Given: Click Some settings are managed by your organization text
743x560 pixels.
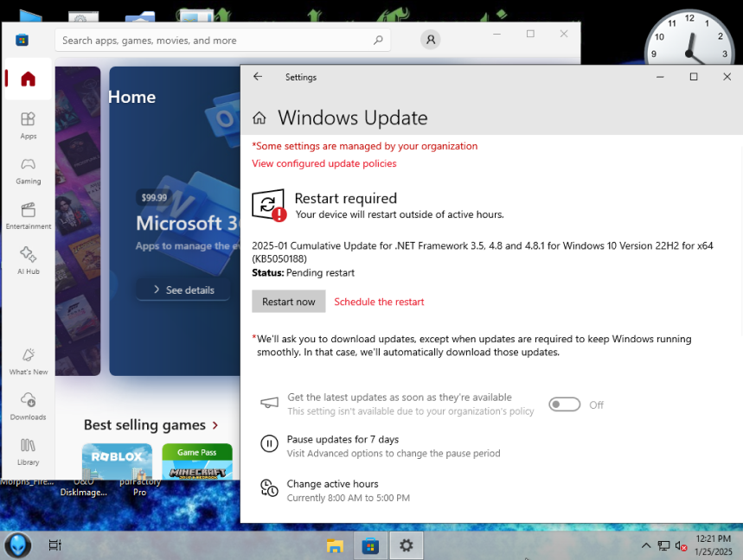Looking at the screenshot, I should pos(364,146).
